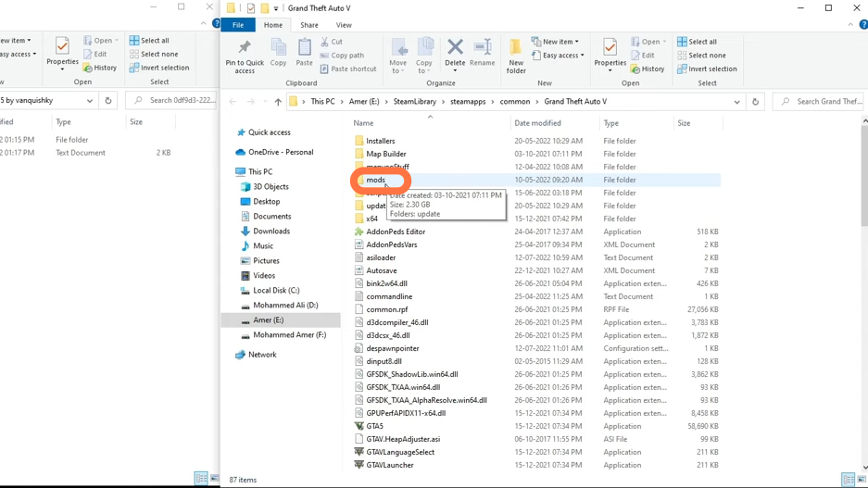
Task: Select the common.rpf file
Action: pos(387,310)
